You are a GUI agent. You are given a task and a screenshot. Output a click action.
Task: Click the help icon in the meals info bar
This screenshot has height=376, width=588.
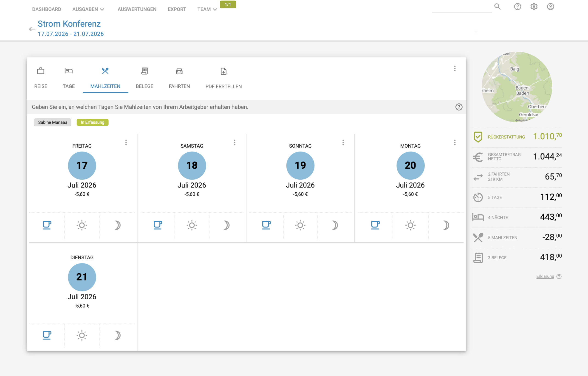pyautogui.click(x=459, y=107)
